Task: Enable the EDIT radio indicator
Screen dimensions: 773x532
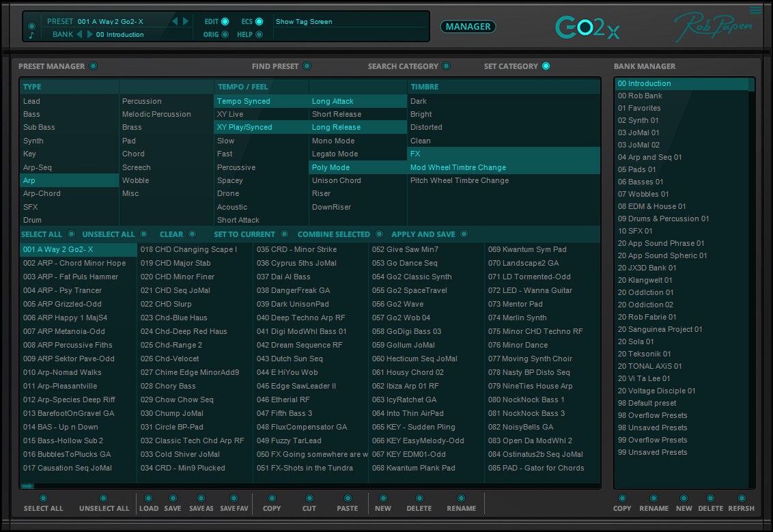Action: (225, 21)
